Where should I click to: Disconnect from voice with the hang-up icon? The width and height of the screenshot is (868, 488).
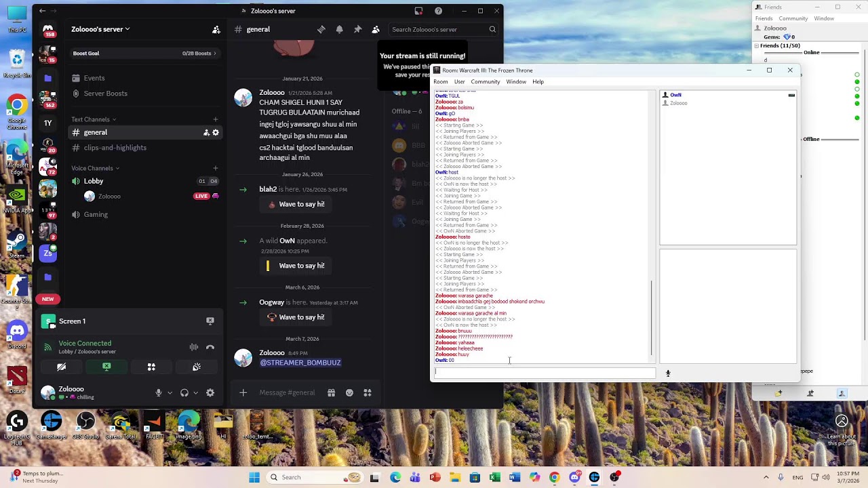210,347
